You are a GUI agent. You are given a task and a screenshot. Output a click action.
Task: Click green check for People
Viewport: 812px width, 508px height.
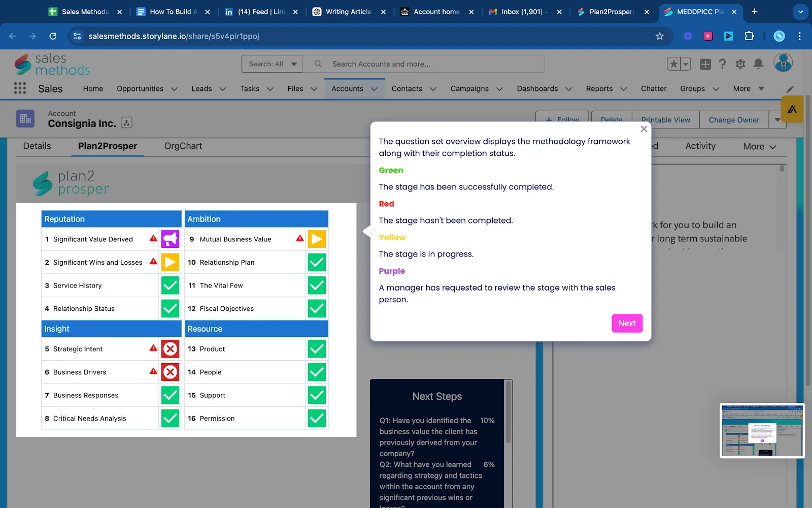coord(317,372)
